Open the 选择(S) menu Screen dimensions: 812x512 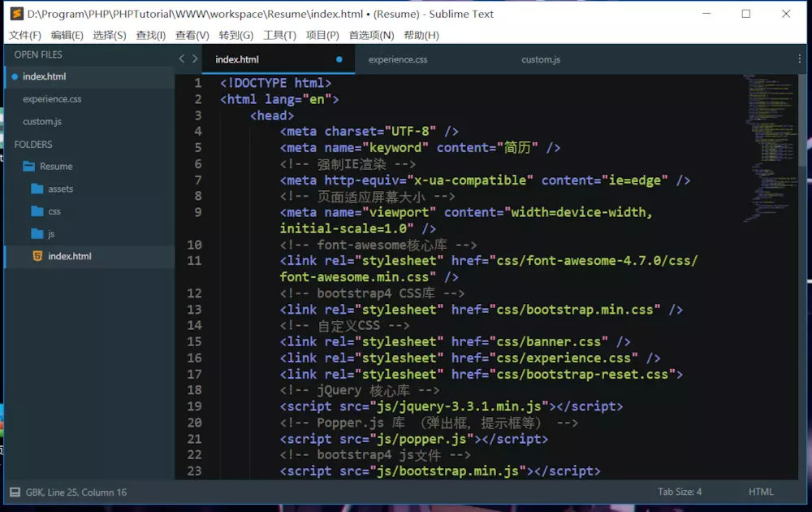pyautogui.click(x=110, y=35)
